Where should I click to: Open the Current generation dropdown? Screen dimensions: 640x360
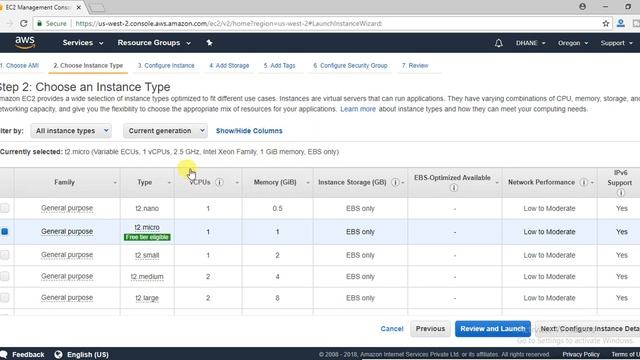tap(165, 131)
